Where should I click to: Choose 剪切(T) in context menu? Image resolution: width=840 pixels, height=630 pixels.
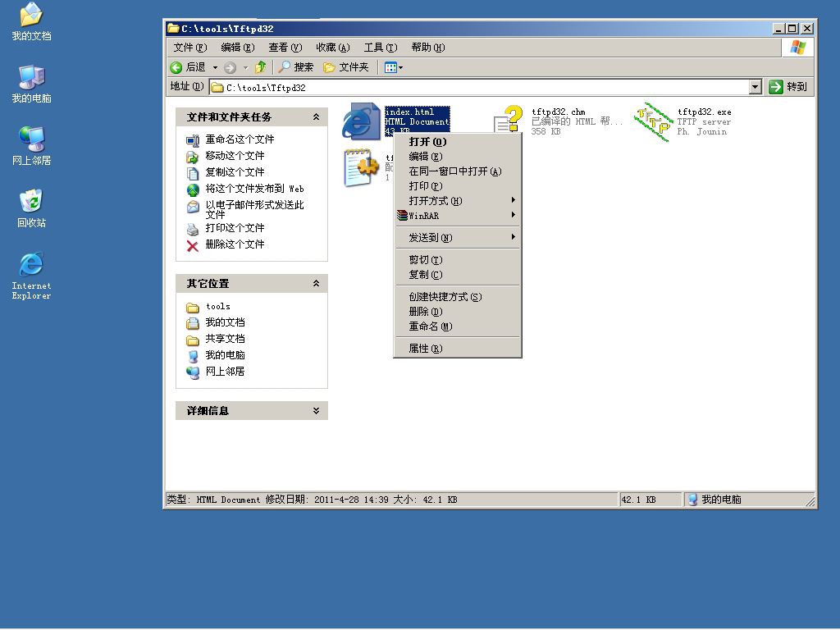458,260
